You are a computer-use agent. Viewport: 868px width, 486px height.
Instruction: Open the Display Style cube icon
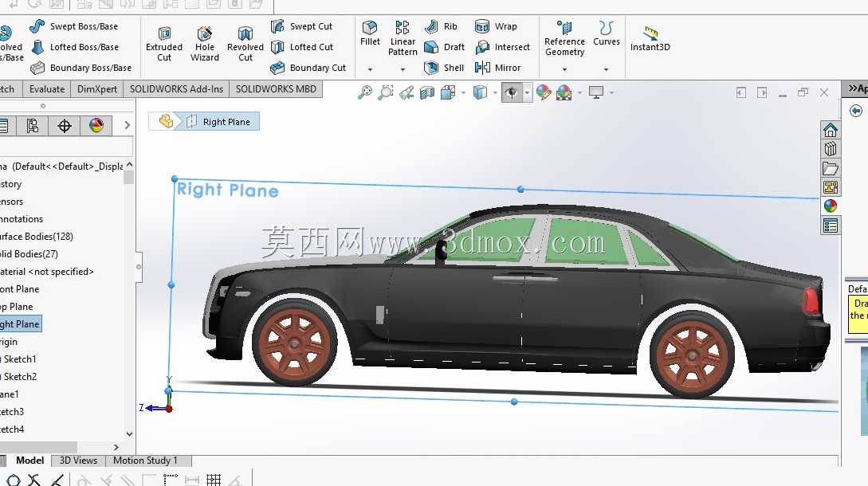480,92
